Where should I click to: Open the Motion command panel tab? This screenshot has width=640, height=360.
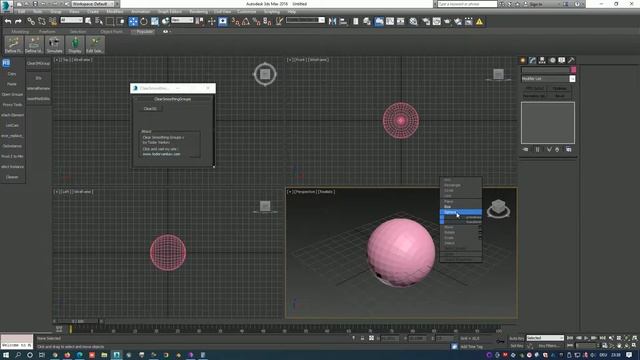click(x=552, y=60)
